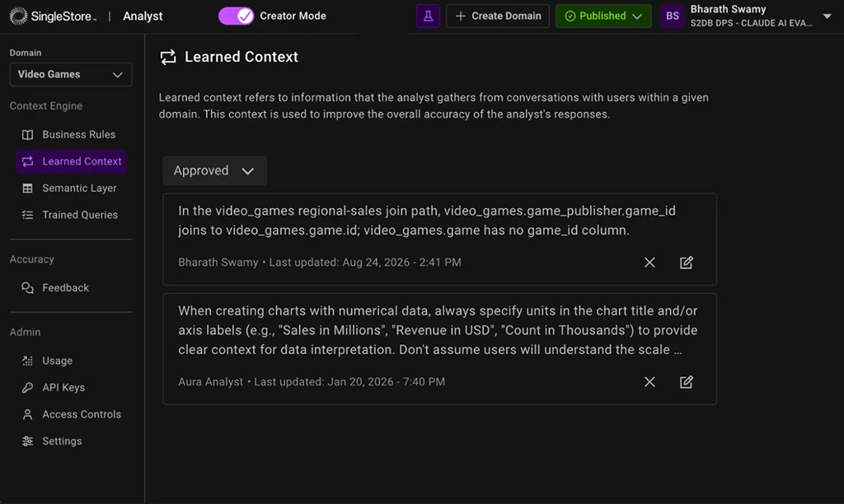Edit the game_publisher join path context entry

coord(687,263)
